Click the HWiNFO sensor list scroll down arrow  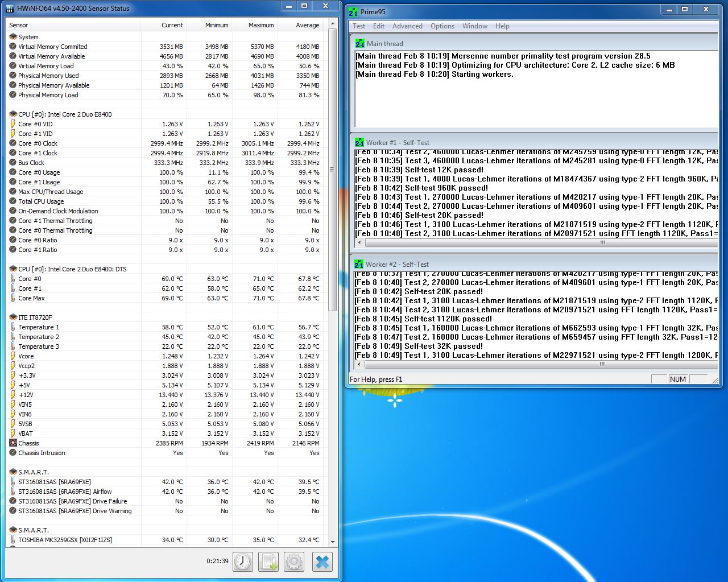tap(333, 542)
